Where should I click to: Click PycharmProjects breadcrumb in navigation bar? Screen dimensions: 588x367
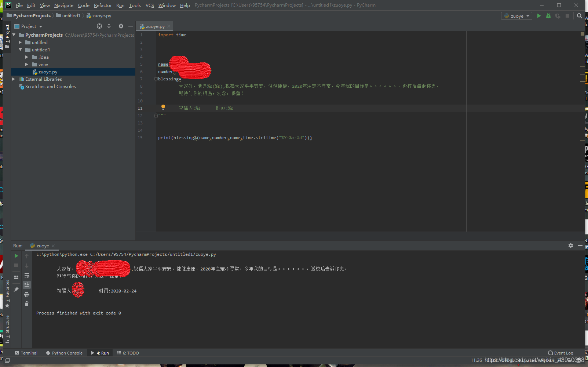click(29, 16)
